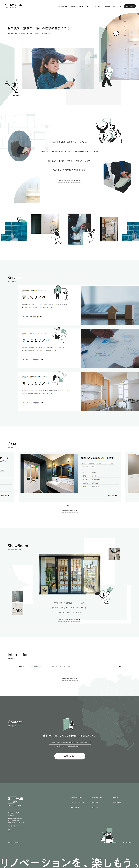Click the black お問い合わせ button in header

pyautogui.click(x=130, y=6)
